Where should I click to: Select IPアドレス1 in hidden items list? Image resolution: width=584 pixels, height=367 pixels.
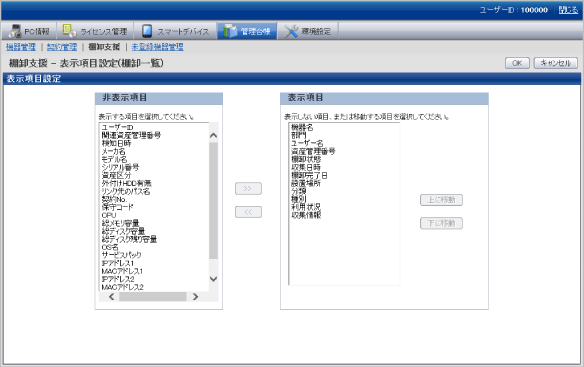118,263
